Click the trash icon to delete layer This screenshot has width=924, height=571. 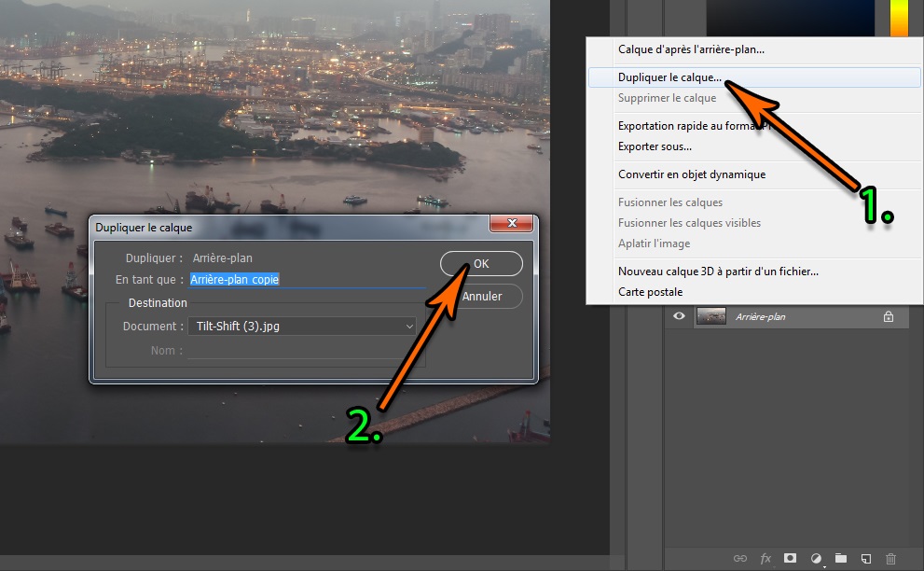coord(890,558)
